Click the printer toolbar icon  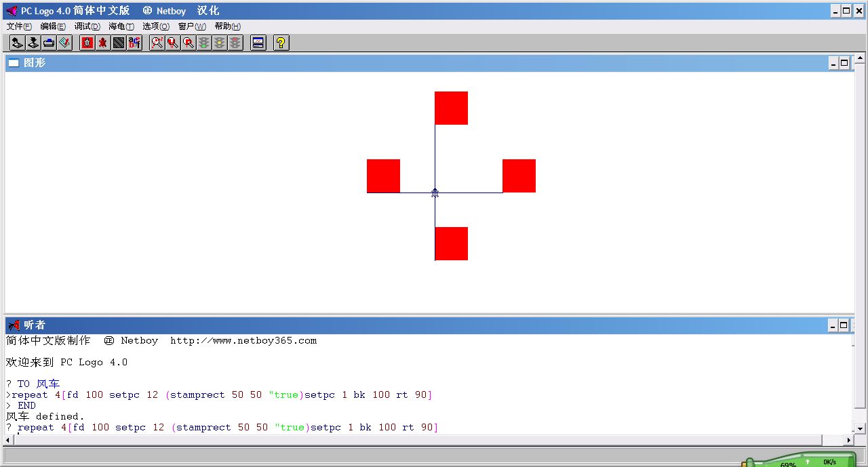(x=49, y=43)
